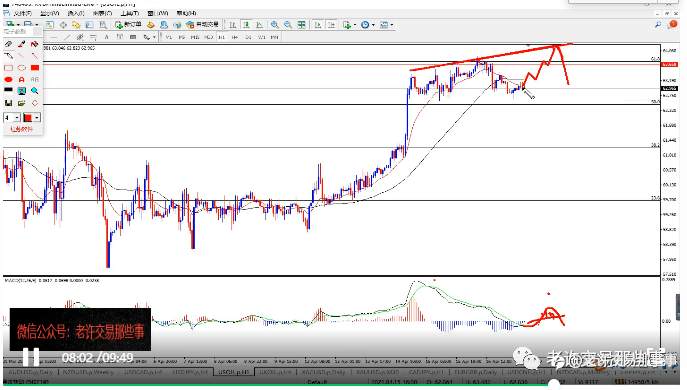The height and width of the screenshot is (390, 687).
Task: Select the H4 timeframe button
Action: click(235, 37)
